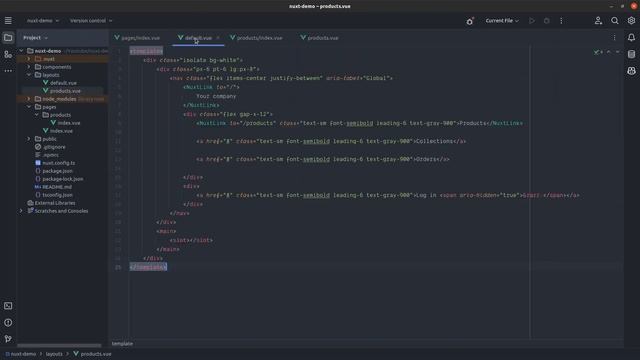Open index.vue under products folder
Viewport: 640px width, 360px height.
(69, 123)
